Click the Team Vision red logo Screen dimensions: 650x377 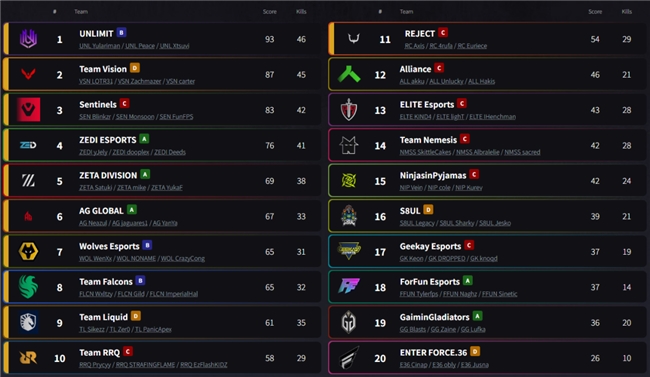29,74
